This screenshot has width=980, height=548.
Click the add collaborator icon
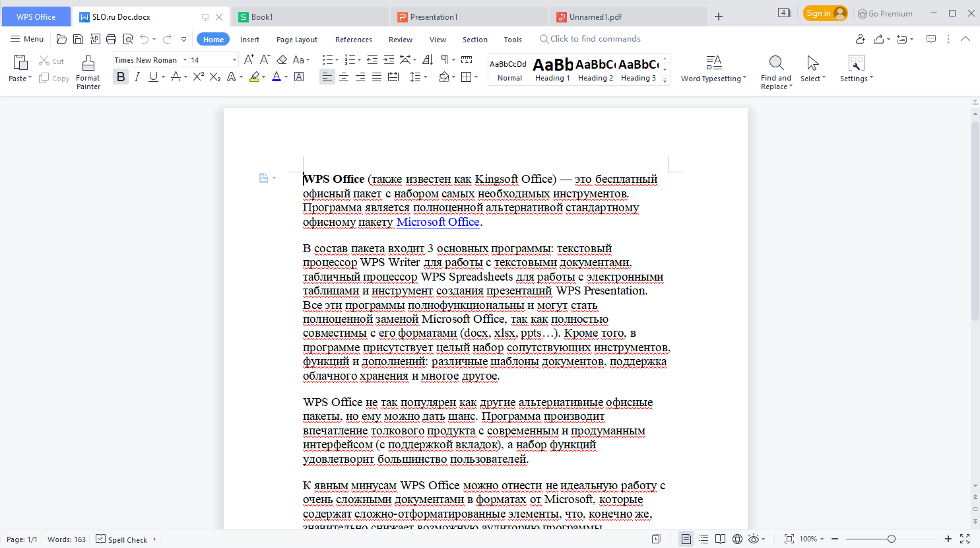click(860, 39)
